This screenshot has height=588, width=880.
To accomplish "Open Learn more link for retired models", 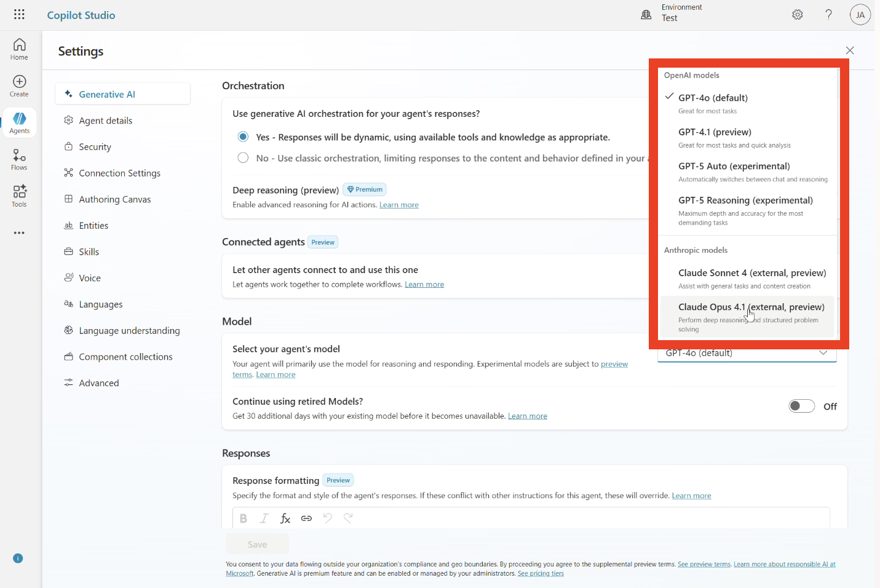I will pos(528,416).
